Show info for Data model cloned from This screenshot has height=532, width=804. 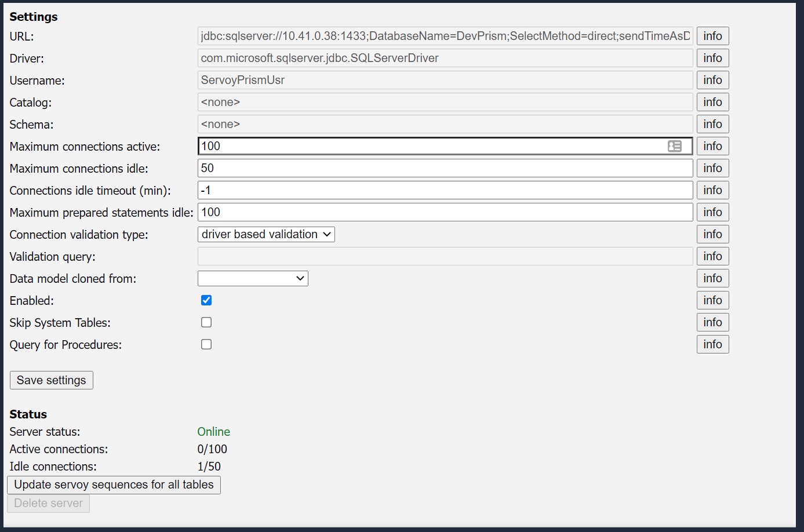(712, 278)
